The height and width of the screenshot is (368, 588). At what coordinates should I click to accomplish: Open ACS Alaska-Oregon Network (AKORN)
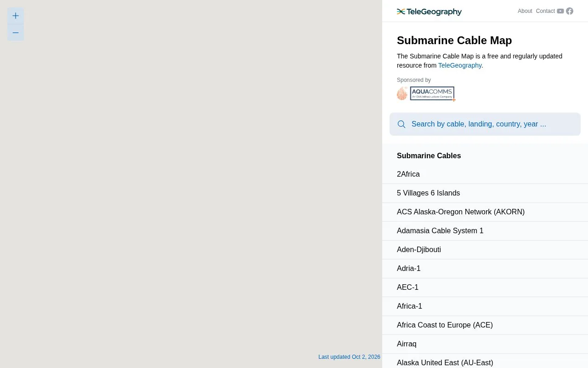click(485, 212)
